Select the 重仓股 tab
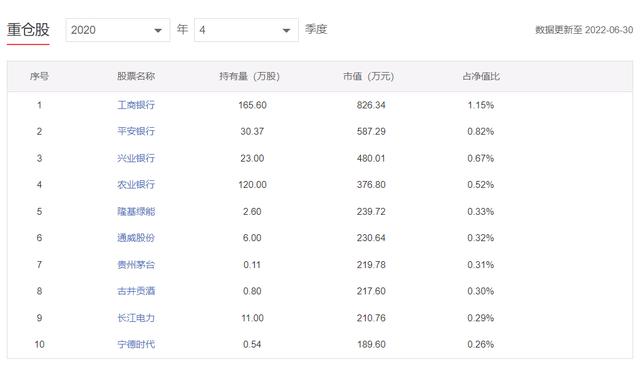 point(28,30)
